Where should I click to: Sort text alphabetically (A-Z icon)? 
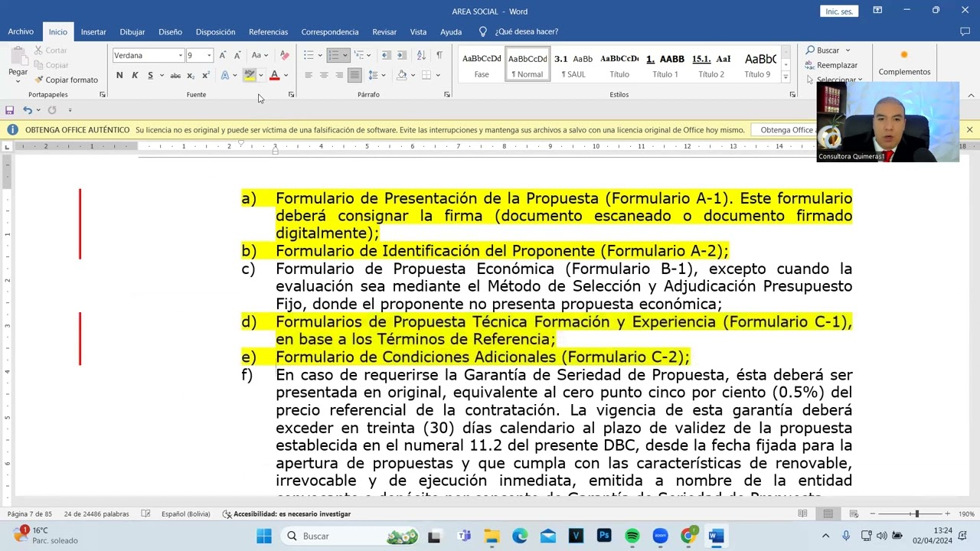(421, 55)
